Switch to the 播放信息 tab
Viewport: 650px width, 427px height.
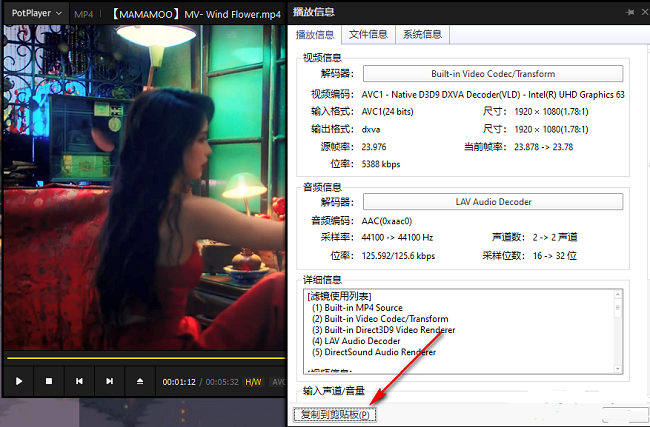[315, 34]
